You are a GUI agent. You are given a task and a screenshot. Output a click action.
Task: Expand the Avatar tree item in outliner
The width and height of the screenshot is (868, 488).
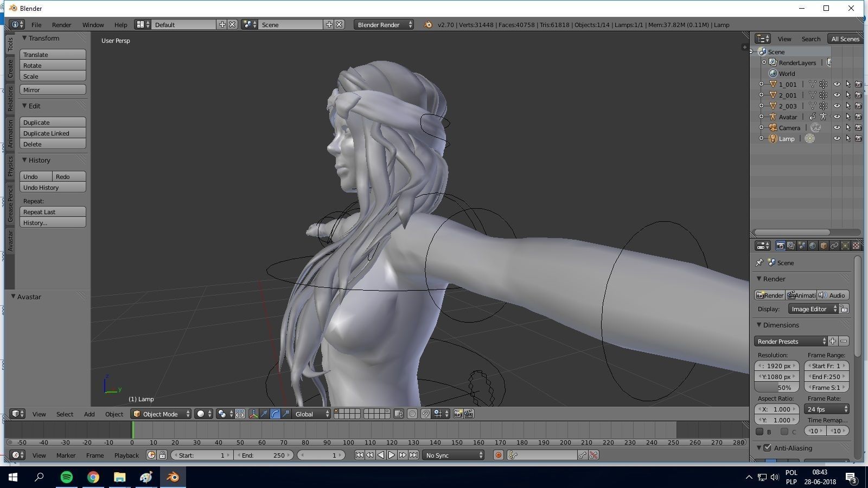[x=761, y=117]
